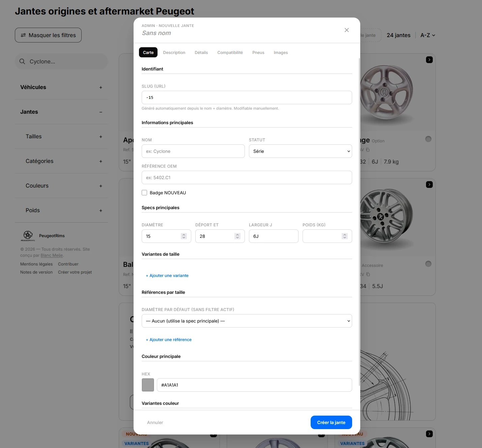Open the Contribuer link
This screenshot has height=448, width=482.
(68, 264)
